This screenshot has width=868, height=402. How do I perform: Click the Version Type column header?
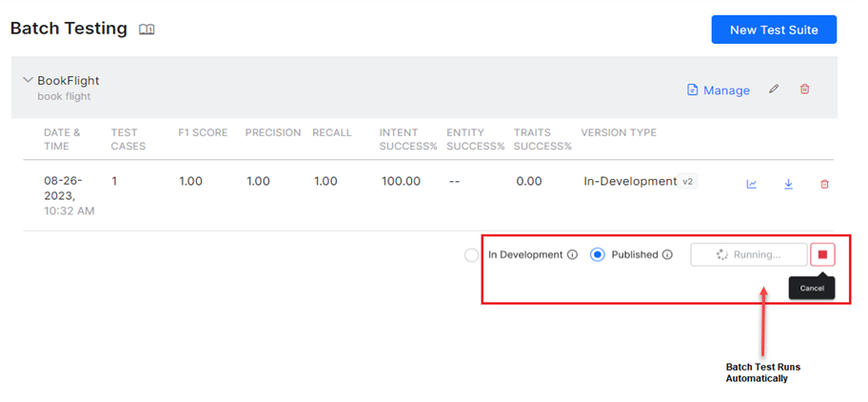[x=619, y=132]
